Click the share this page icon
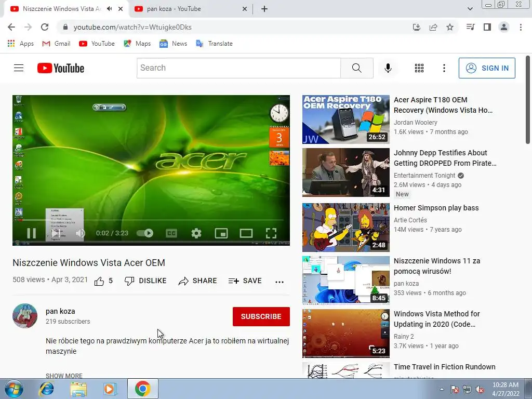532x399 pixels. [x=433, y=27]
